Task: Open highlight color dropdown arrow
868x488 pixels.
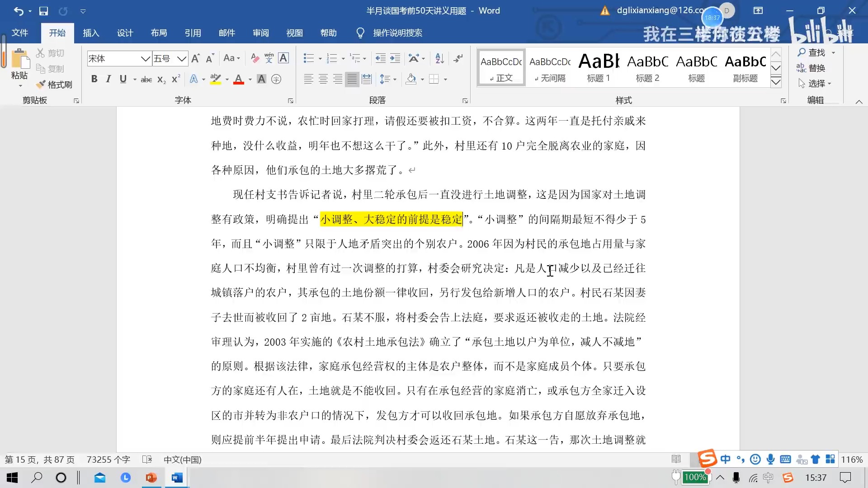Action: point(227,80)
